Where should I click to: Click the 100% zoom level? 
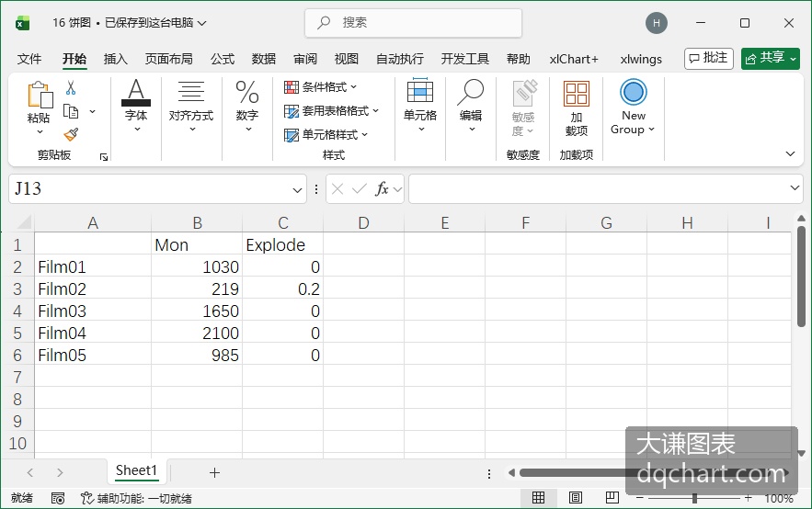click(x=779, y=498)
